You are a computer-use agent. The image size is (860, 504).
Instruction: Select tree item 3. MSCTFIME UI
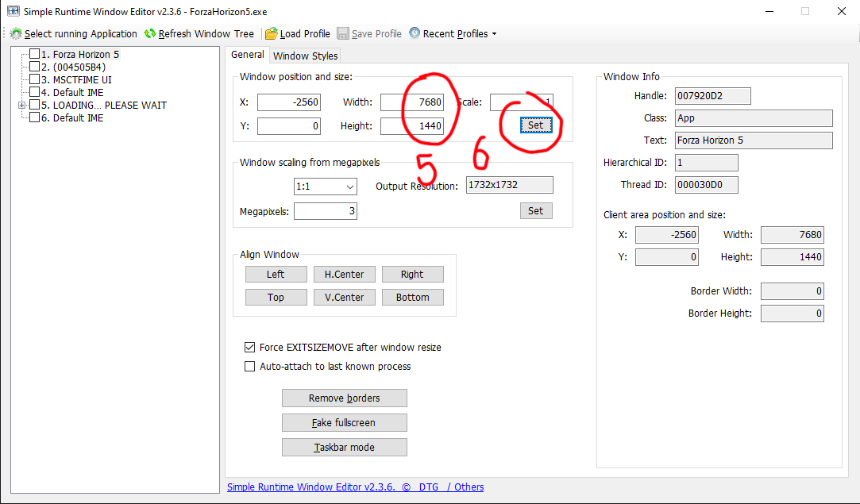77,79
